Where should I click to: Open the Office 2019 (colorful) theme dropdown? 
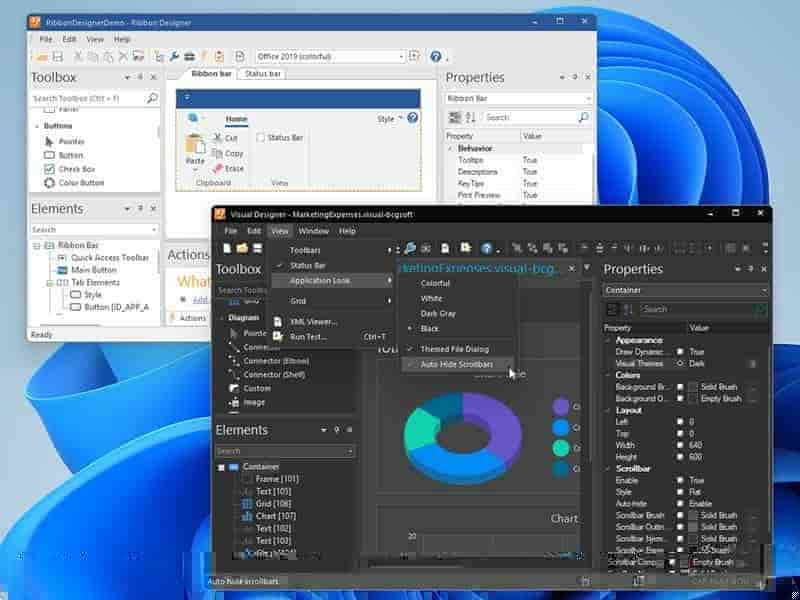[402, 57]
